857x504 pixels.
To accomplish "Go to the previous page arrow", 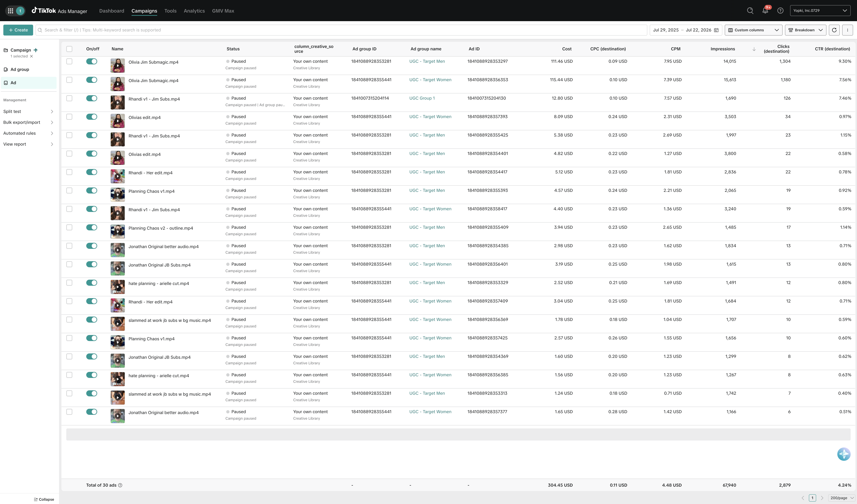I will (x=803, y=498).
